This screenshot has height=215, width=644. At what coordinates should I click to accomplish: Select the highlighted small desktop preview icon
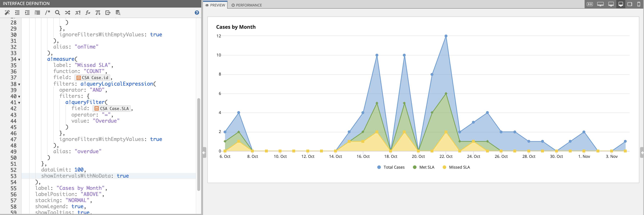point(620,4)
